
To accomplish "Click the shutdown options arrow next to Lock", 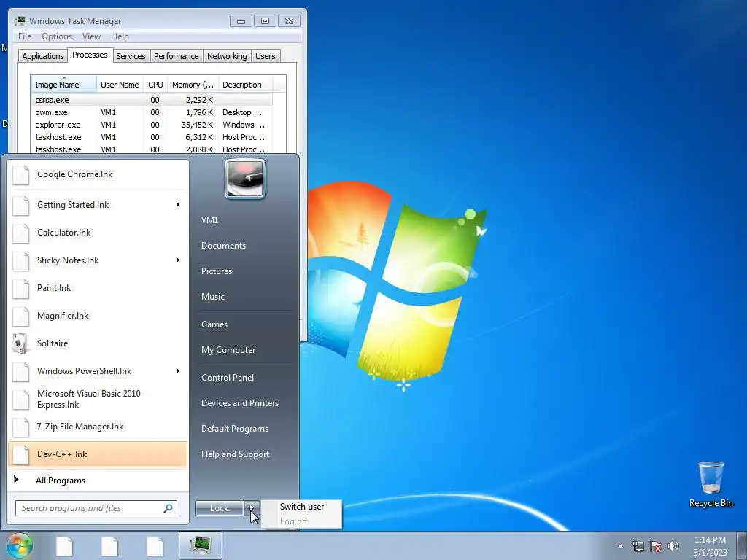I will point(252,508).
